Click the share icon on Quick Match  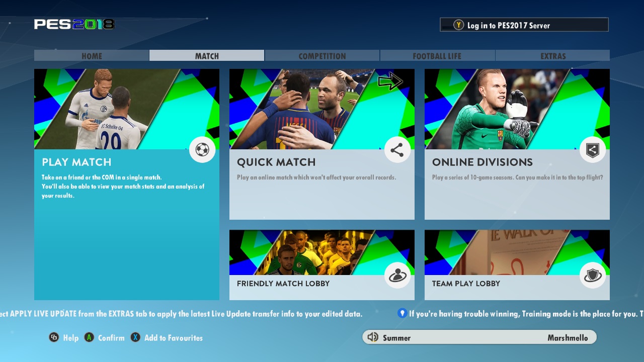397,150
